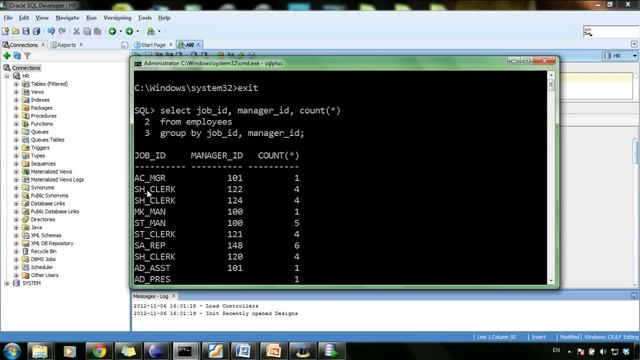640x360 pixels.
Task: Click the search input field at top right
Action: (611, 31)
